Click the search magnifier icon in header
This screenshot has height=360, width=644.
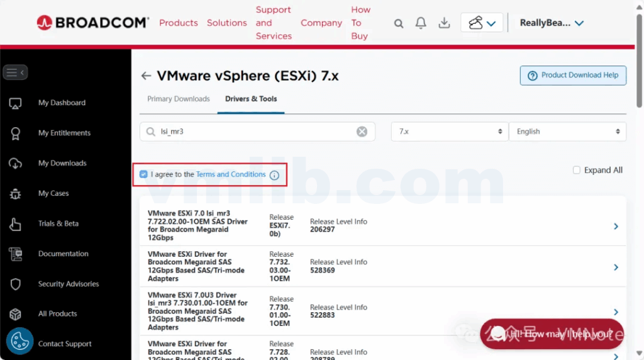pos(399,23)
